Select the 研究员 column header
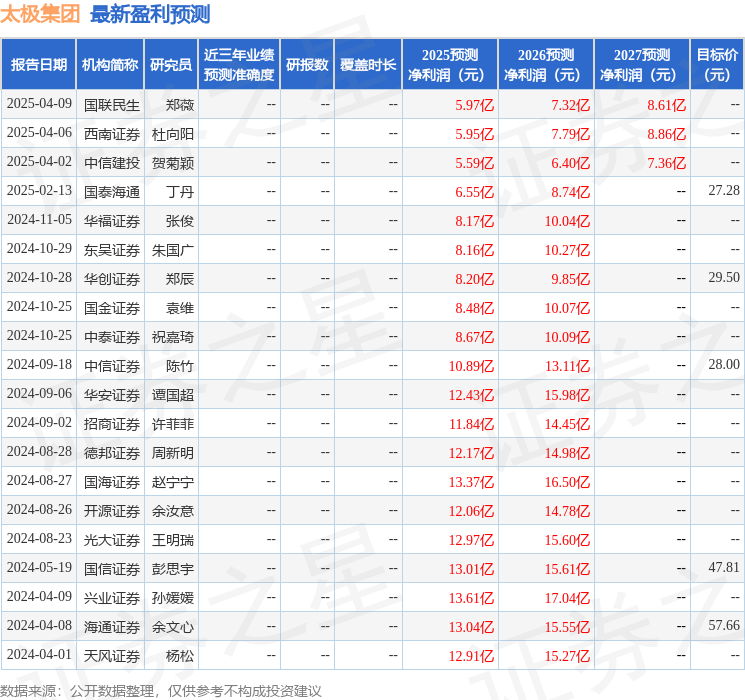Screen dimensions: 745x700 [171, 65]
